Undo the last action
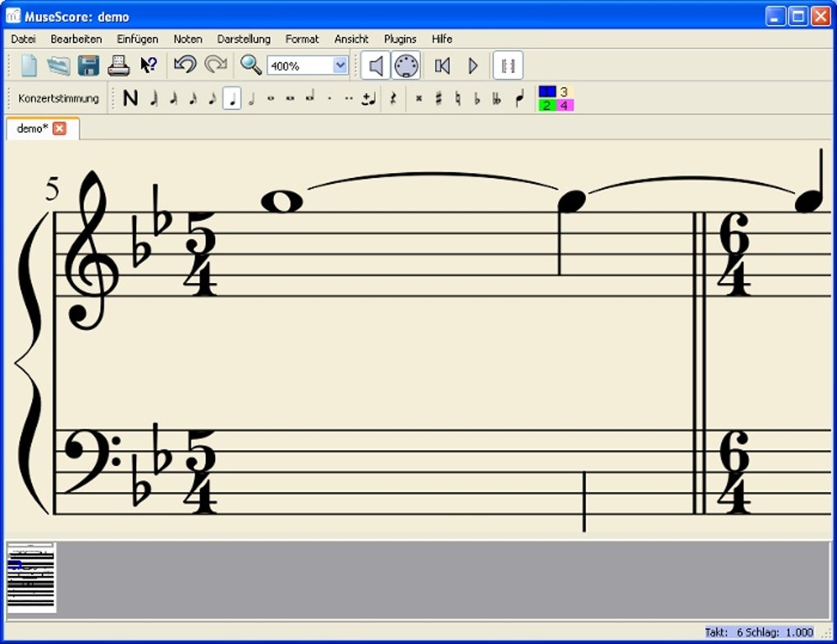 (x=185, y=65)
